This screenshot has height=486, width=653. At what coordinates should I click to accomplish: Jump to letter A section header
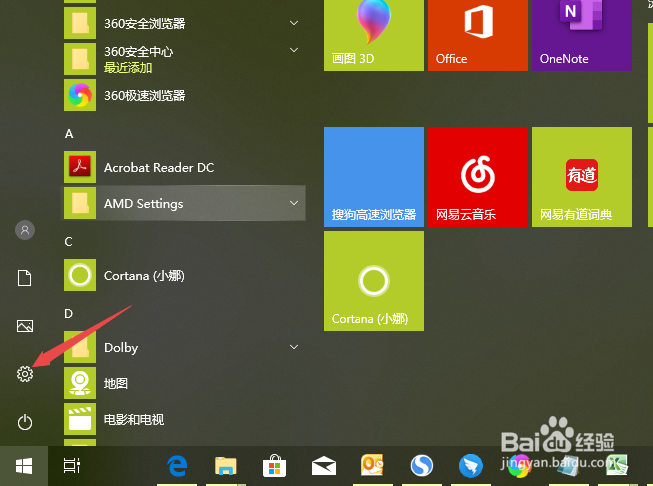click(x=69, y=134)
